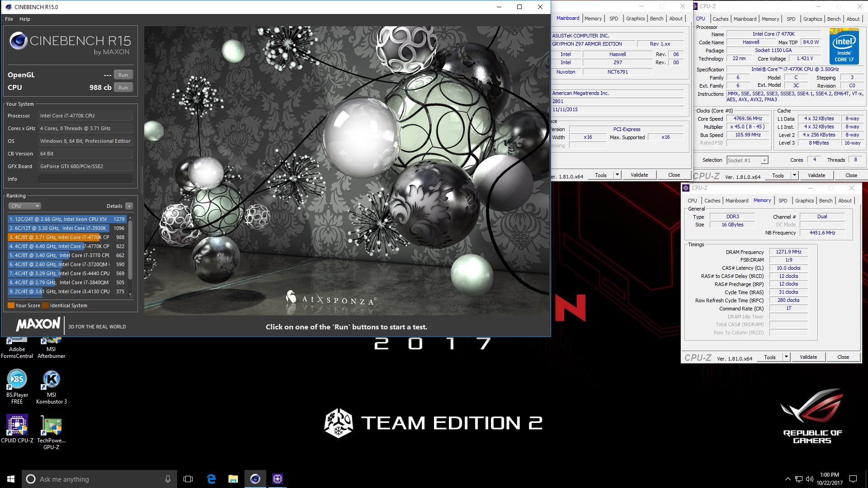The height and width of the screenshot is (488, 868).
Task: Open File Explorer from the taskbar
Action: (x=233, y=479)
